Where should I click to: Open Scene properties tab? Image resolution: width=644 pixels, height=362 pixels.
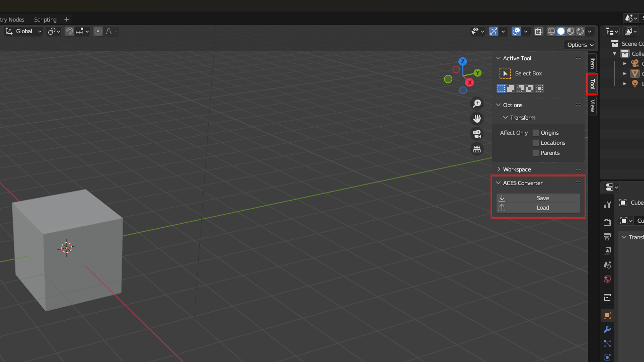pos(607,264)
